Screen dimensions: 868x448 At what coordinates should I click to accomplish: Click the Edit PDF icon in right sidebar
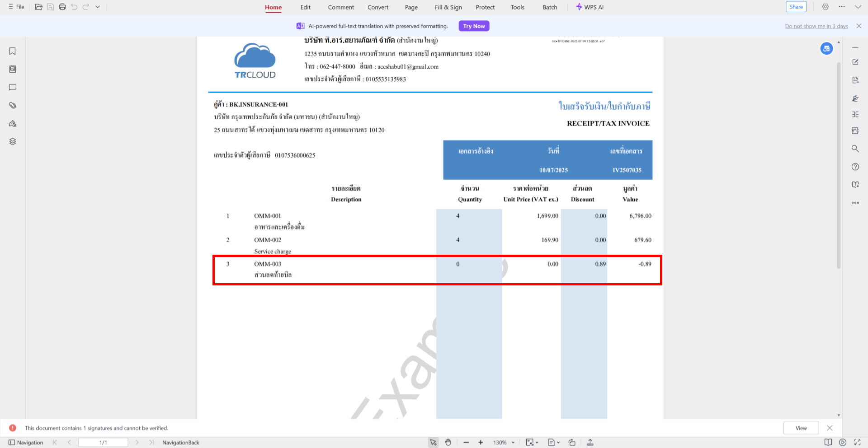pyautogui.click(x=855, y=62)
